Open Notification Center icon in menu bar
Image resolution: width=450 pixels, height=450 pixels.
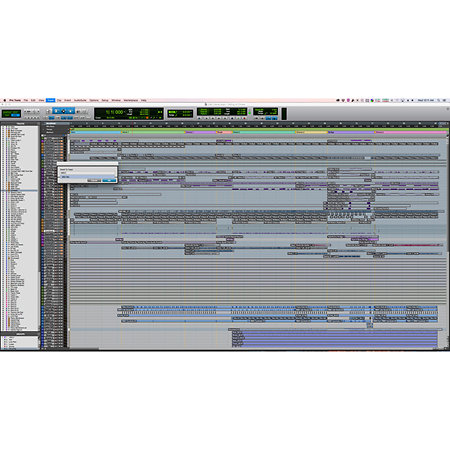pos(444,100)
